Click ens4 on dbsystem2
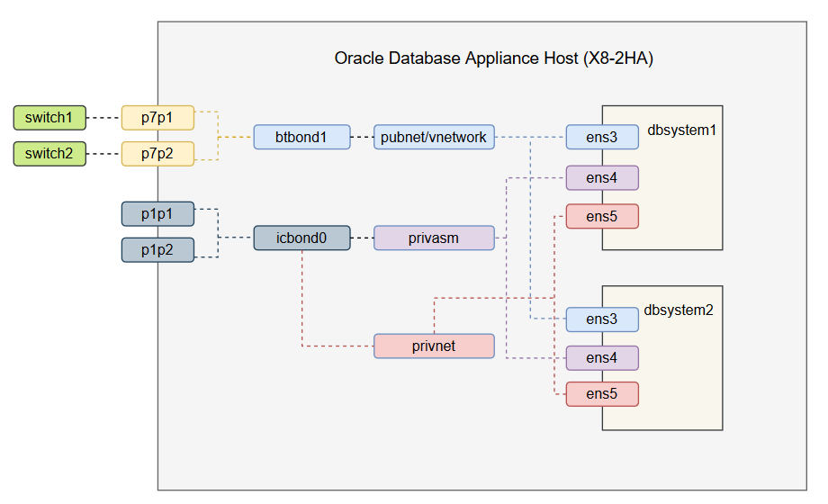Image resolution: width=828 pixels, height=504 pixels. click(x=602, y=357)
